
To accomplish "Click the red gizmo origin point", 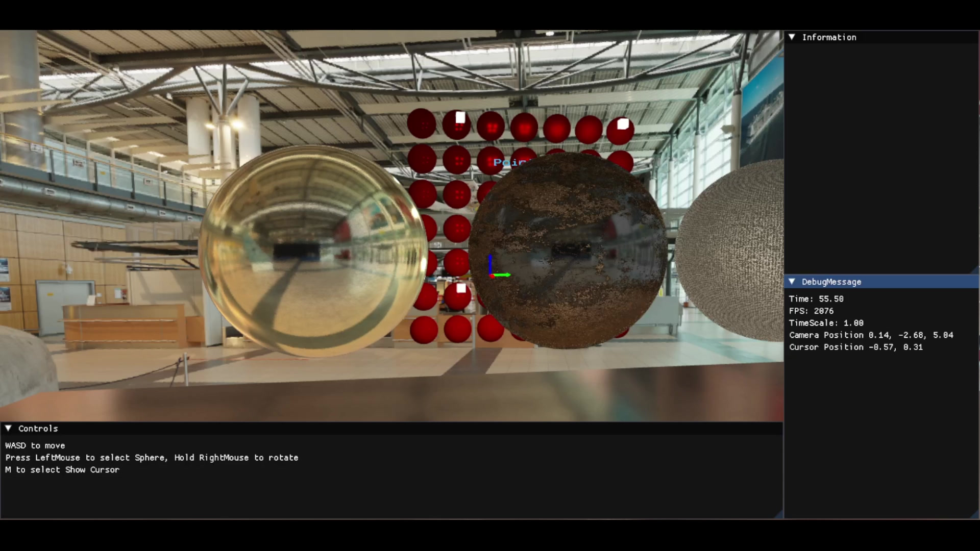I will pyautogui.click(x=492, y=276).
